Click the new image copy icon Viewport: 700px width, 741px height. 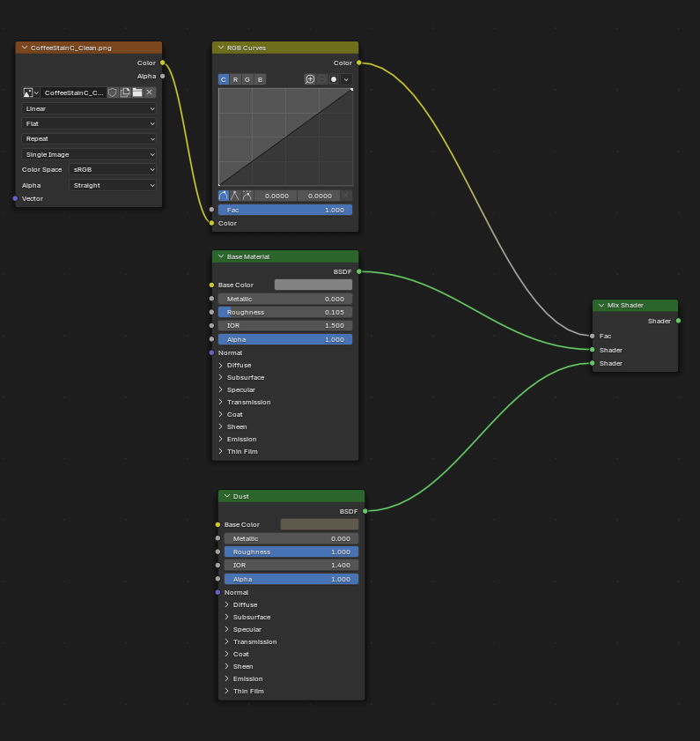pyautogui.click(x=125, y=93)
